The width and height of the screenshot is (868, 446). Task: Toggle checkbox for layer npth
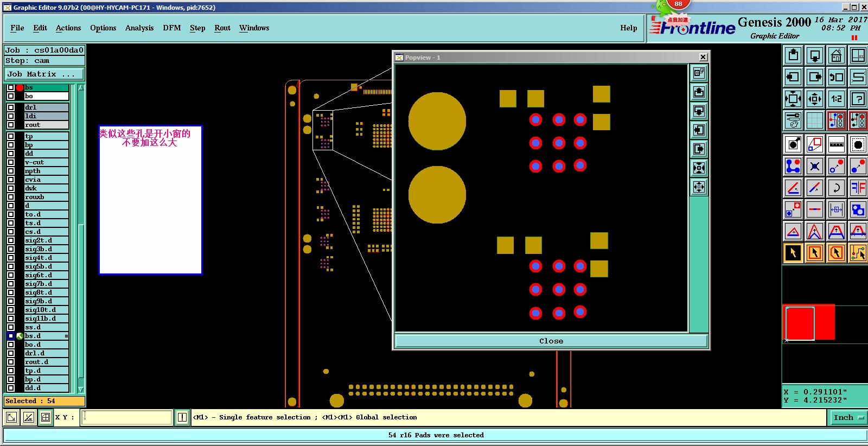(11, 171)
